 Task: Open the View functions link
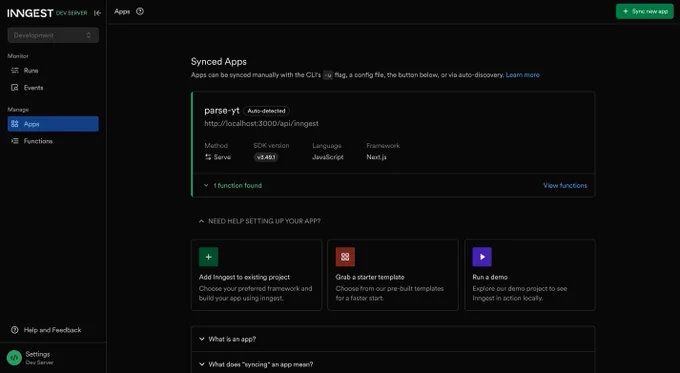[565, 185]
